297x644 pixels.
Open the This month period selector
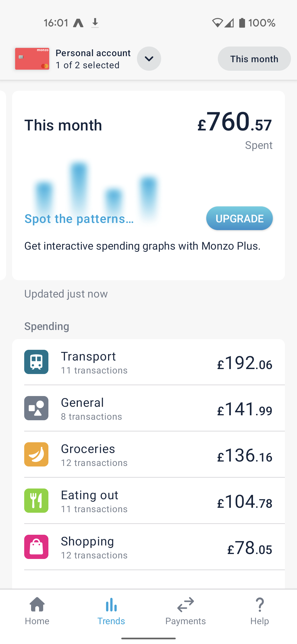(x=254, y=59)
